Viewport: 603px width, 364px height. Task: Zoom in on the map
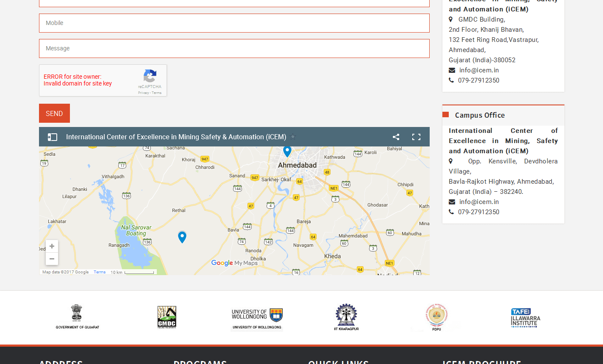(x=52, y=246)
